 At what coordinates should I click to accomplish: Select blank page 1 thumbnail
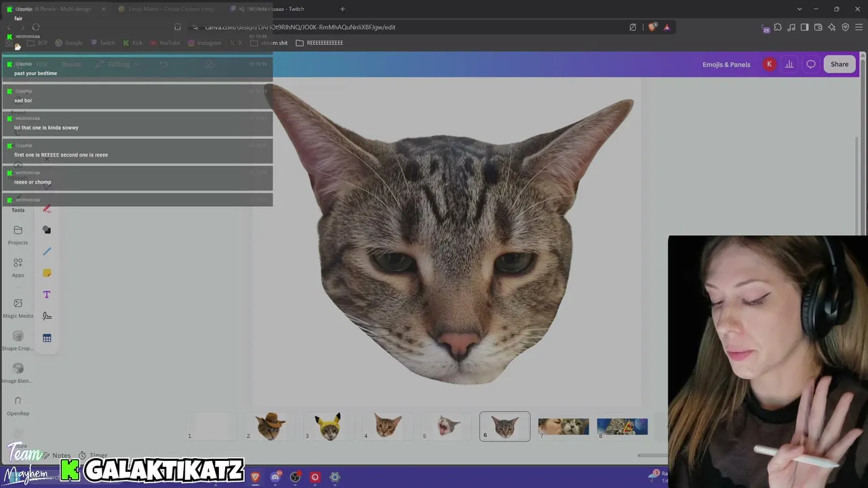pos(212,426)
